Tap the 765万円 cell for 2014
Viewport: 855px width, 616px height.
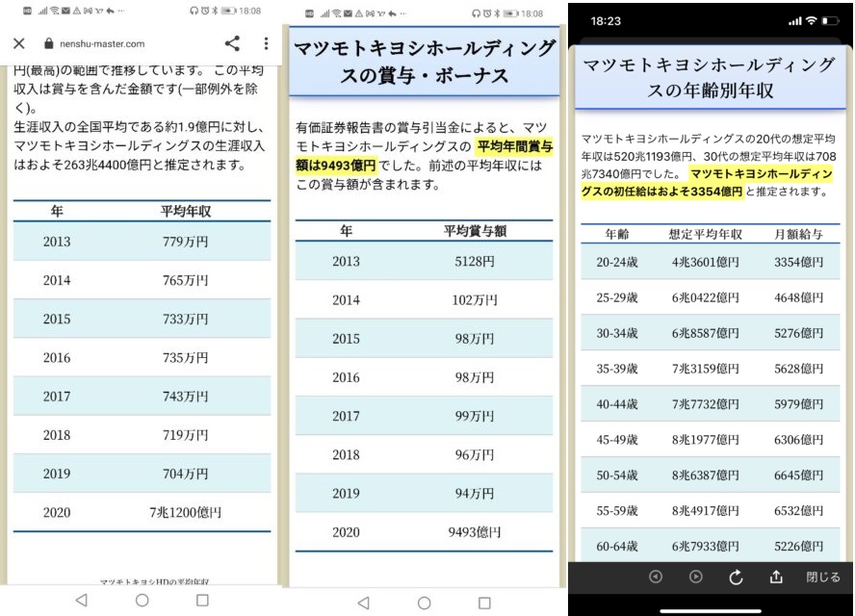click(186, 280)
